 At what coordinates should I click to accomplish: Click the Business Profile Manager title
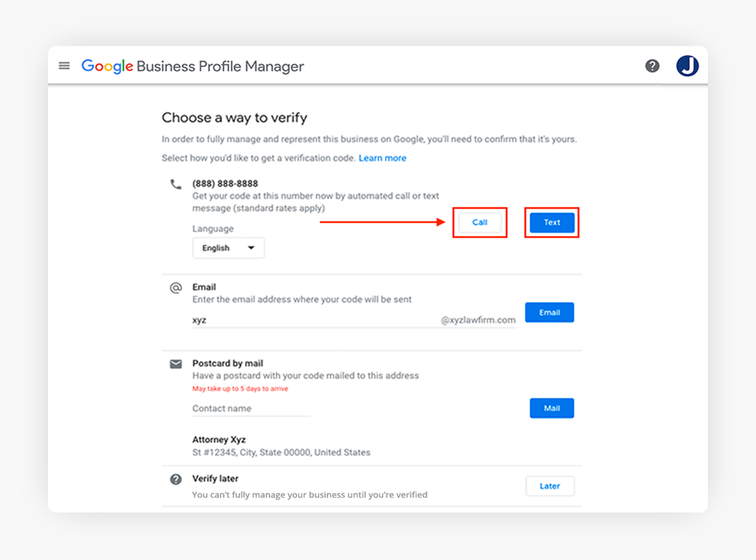click(220, 67)
